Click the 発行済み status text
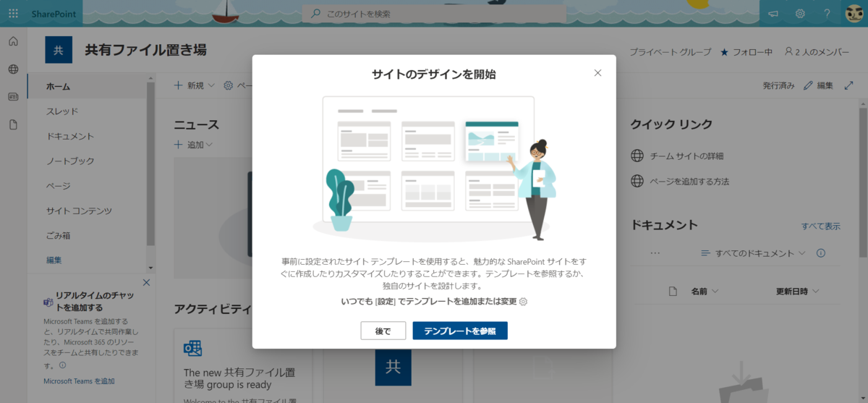Image resolution: width=868 pixels, height=403 pixels. [778, 85]
